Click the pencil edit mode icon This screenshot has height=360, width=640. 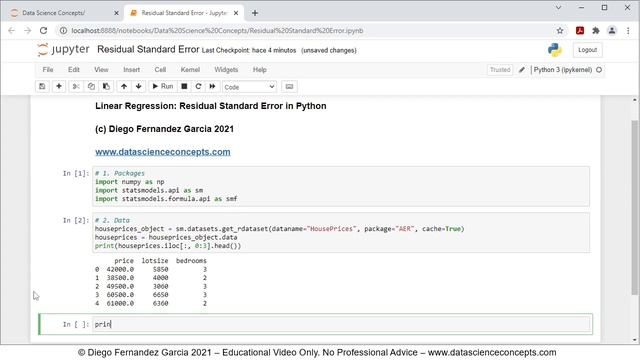tap(522, 70)
